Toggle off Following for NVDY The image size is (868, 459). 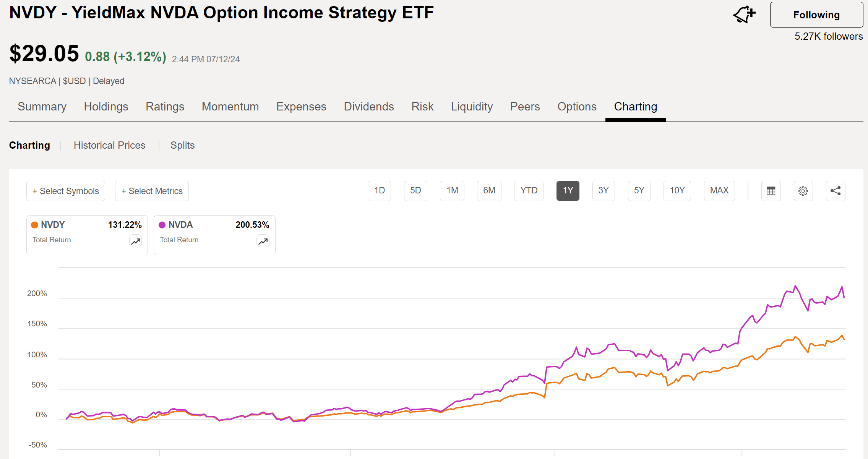pos(816,15)
